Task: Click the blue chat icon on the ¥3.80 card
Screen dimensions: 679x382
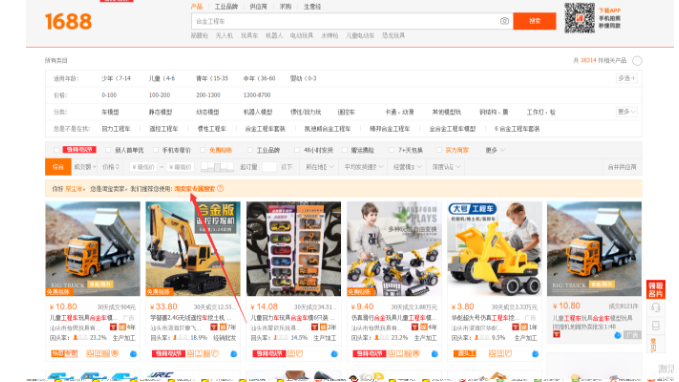Action: [535, 354]
